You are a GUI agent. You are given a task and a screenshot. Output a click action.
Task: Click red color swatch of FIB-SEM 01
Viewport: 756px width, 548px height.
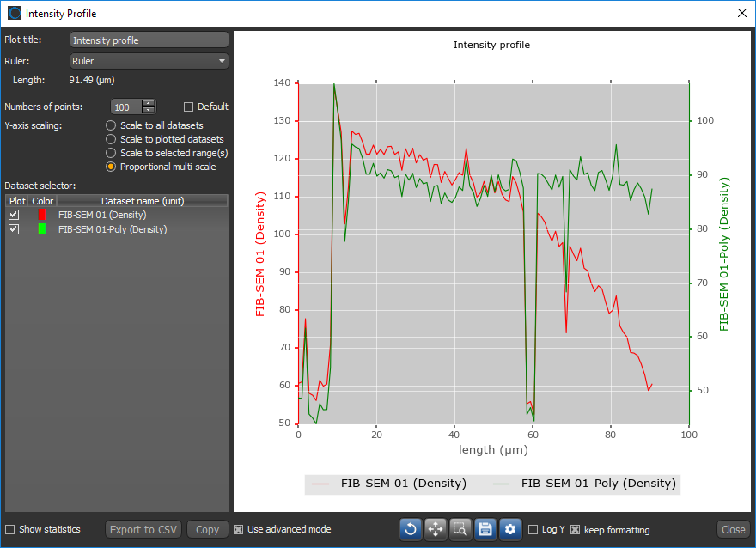coord(42,215)
